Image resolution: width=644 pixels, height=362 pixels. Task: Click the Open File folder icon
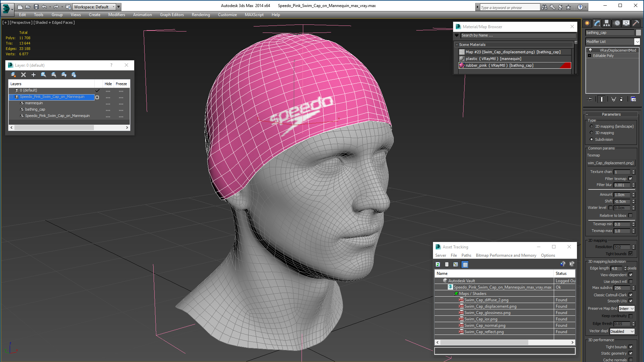28,7
